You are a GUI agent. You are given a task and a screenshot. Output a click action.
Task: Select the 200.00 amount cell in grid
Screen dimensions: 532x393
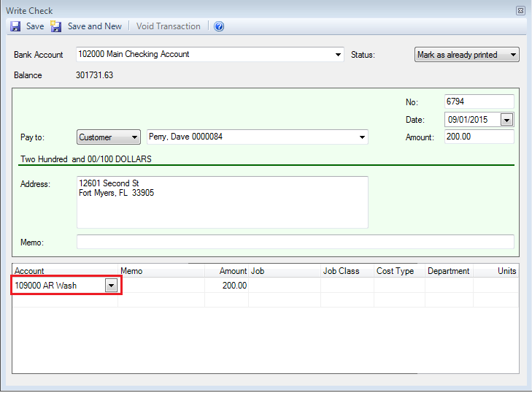click(226, 286)
